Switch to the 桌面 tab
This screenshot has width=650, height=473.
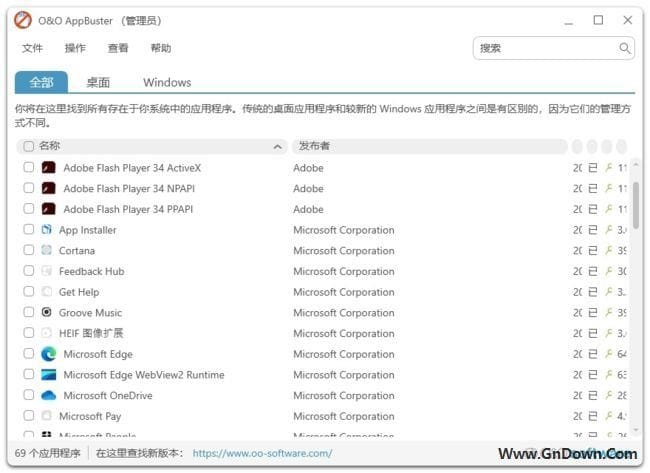pos(98,82)
